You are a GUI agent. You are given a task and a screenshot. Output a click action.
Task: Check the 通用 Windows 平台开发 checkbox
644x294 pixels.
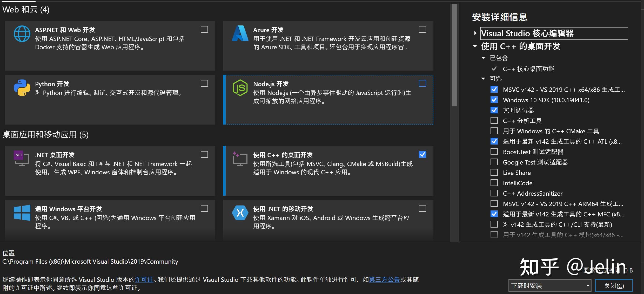pos(204,208)
